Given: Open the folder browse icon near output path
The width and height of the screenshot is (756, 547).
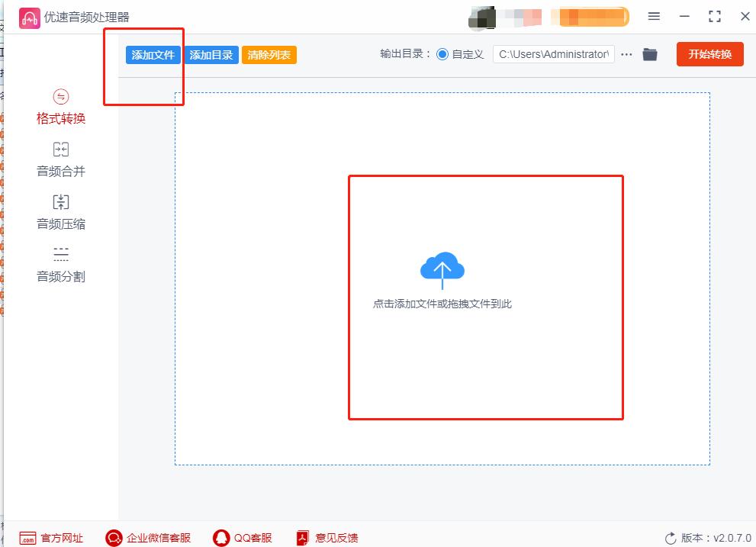Looking at the screenshot, I should 650,54.
